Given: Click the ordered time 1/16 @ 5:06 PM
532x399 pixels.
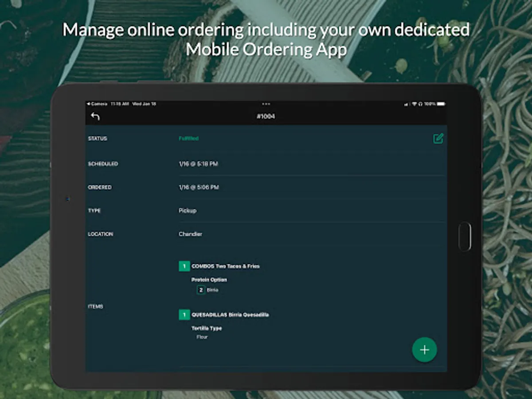Looking at the screenshot, I should [199, 188].
